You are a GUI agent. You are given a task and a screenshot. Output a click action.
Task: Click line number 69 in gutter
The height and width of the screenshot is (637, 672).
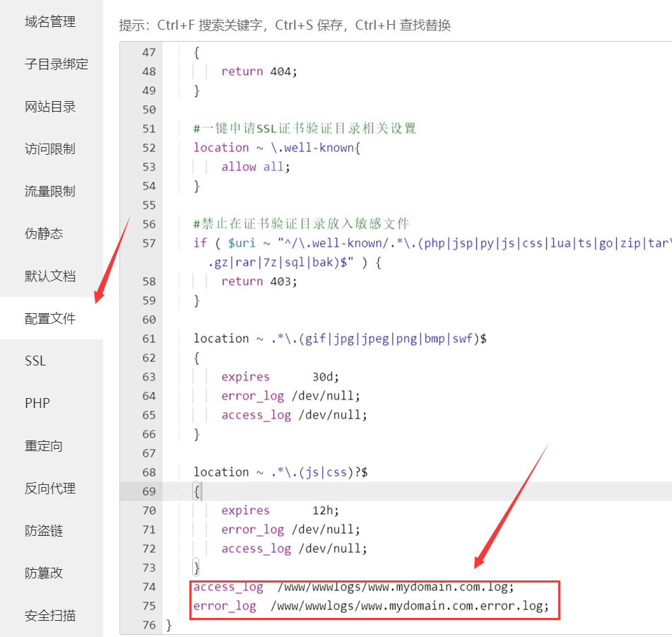tap(148, 491)
